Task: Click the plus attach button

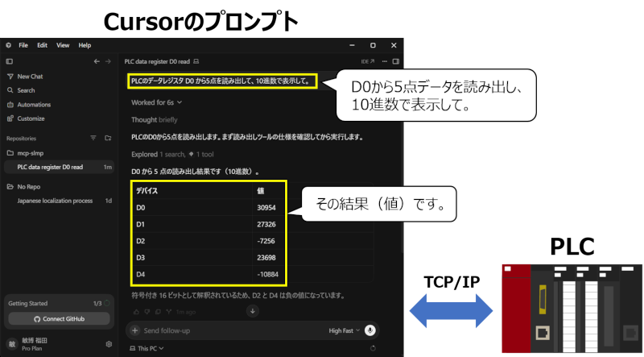Action: pyautogui.click(x=134, y=330)
